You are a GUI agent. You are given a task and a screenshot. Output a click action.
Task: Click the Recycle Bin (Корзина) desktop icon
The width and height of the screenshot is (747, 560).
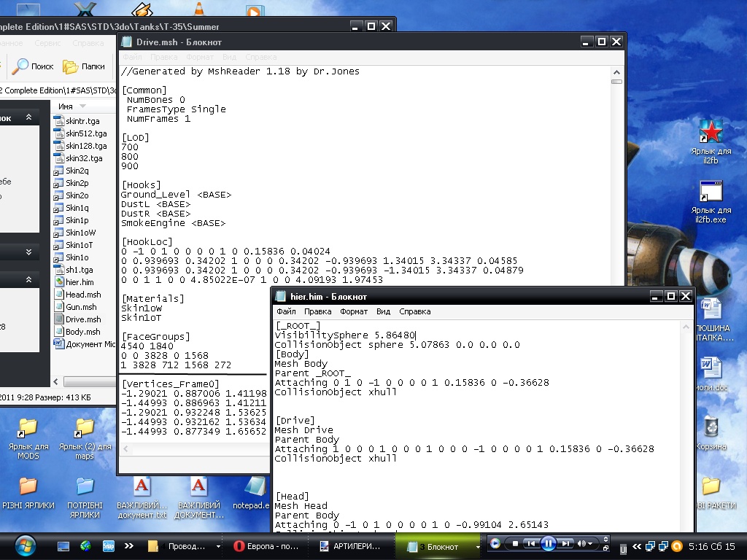711,427
